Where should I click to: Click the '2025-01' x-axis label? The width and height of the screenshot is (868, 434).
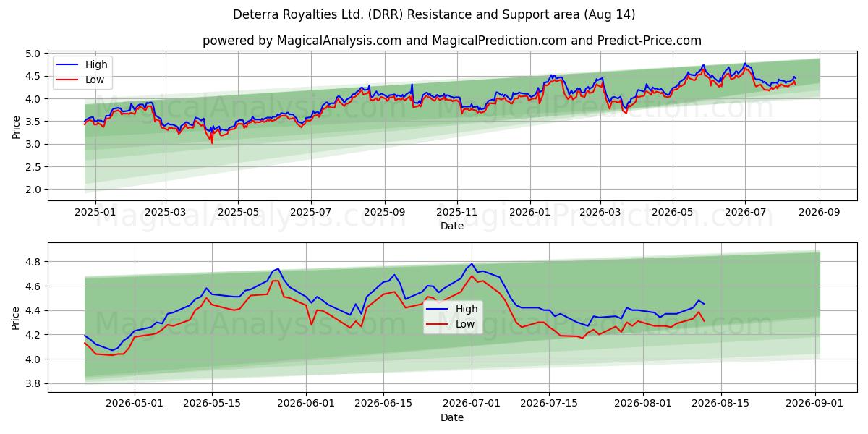click(x=95, y=213)
